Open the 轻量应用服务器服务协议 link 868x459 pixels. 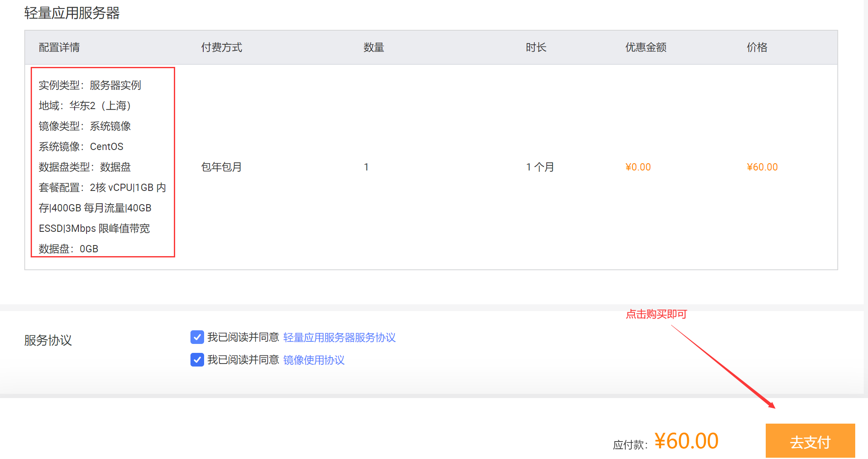point(340,338)
